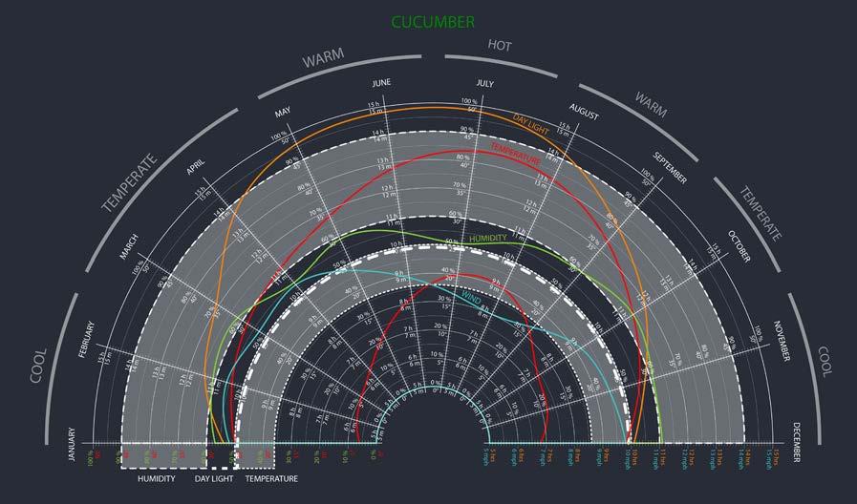Select the MAY month label

[283, 113]
